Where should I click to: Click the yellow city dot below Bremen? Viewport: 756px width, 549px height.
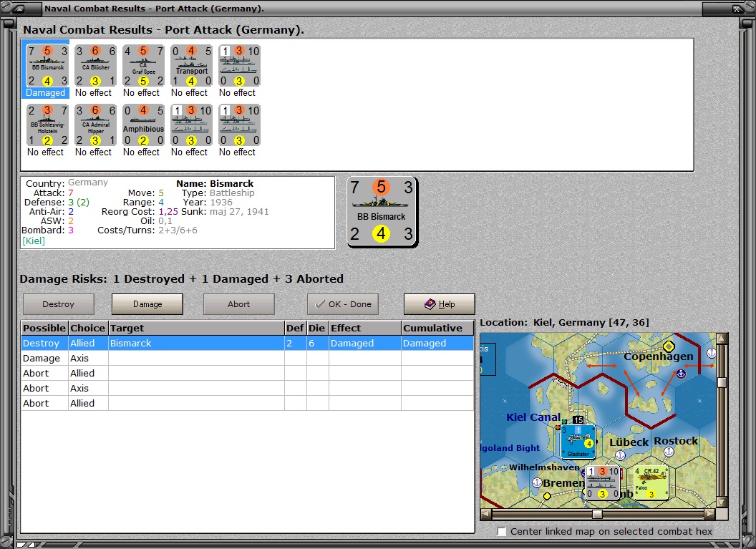[547, 496]
